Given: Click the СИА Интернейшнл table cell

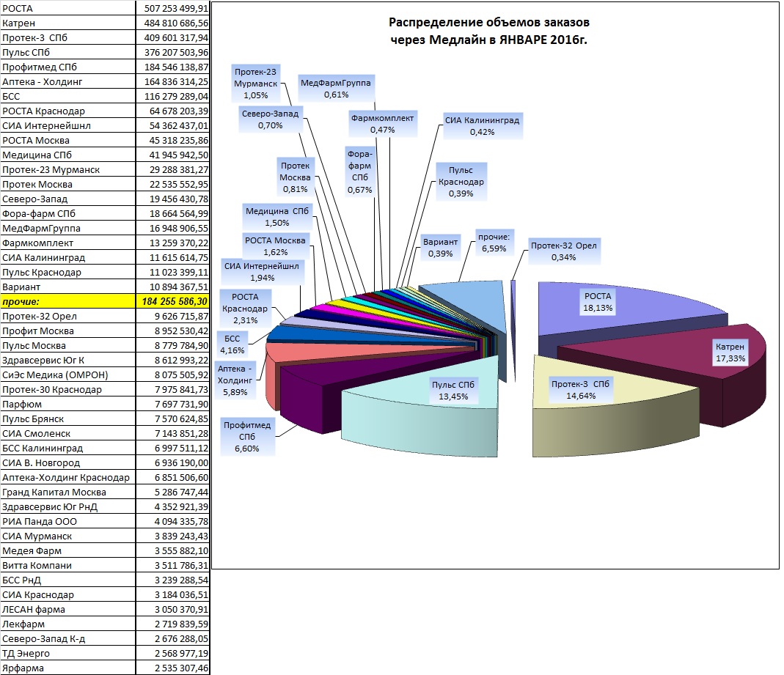Looking at the screenshot, I should [67, 126].
